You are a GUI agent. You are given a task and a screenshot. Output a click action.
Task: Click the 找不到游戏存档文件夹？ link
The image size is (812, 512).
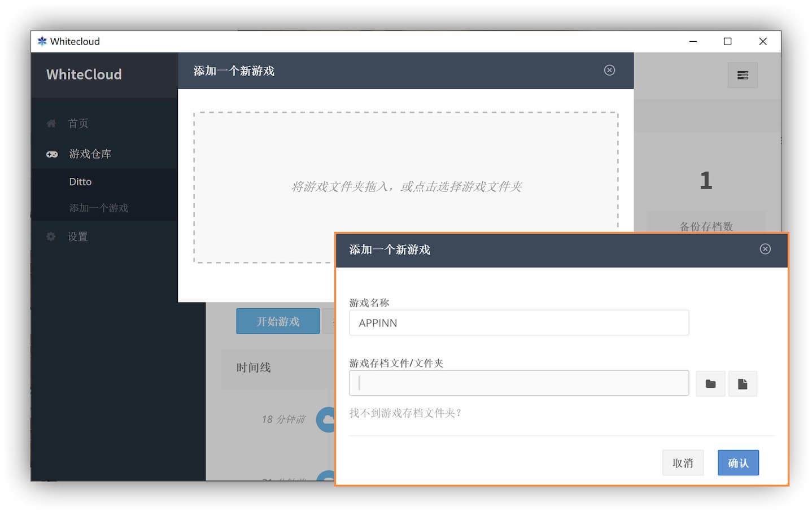pyautogui.click(x=406, y=413)
